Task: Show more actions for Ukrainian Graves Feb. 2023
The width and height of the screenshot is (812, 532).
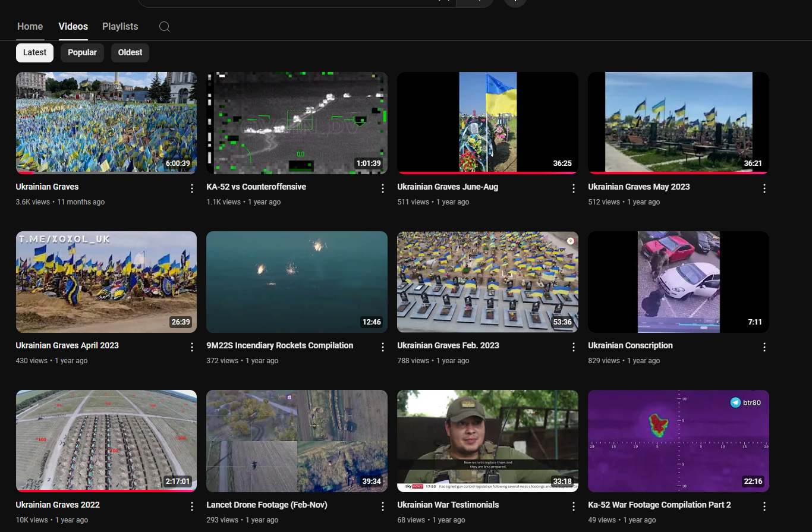Action: pos(574,347)
